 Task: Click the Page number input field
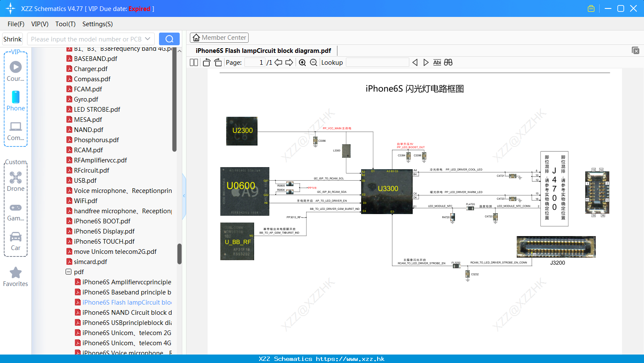click(255, 63)
